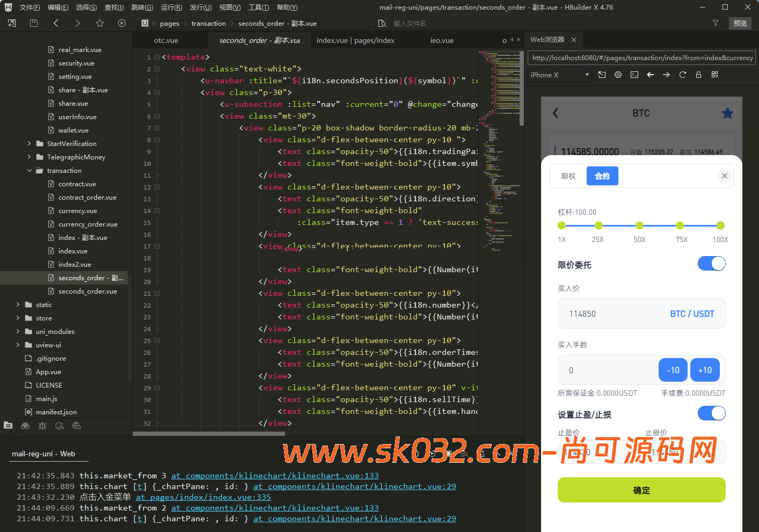Screen dimensions: 759x532
Task: Save the current file
Action: point(33,23)
